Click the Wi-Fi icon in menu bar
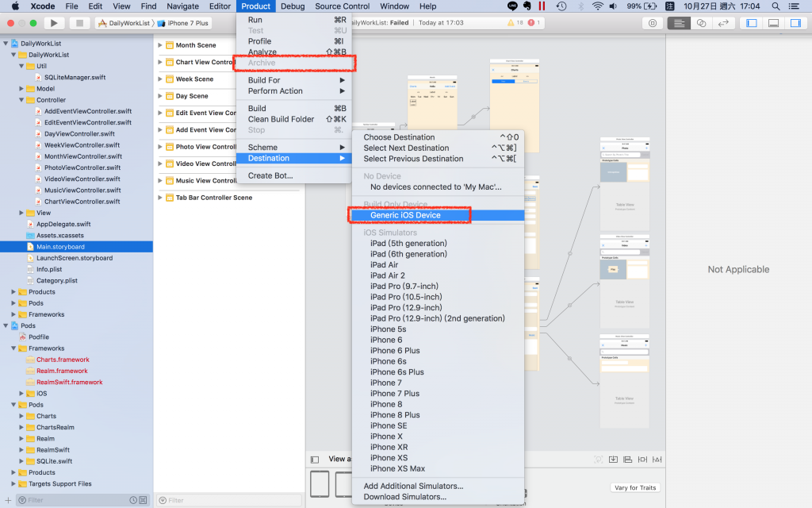 pos(598,6)
